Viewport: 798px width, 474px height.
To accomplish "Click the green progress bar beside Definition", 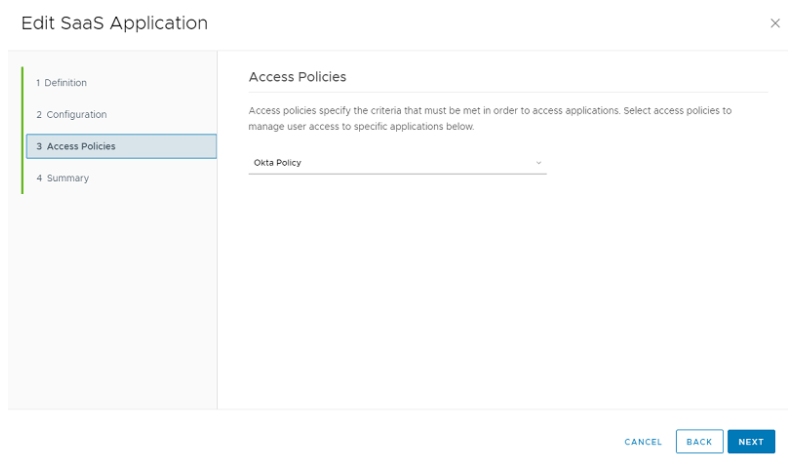I will (x=22, y=83).
